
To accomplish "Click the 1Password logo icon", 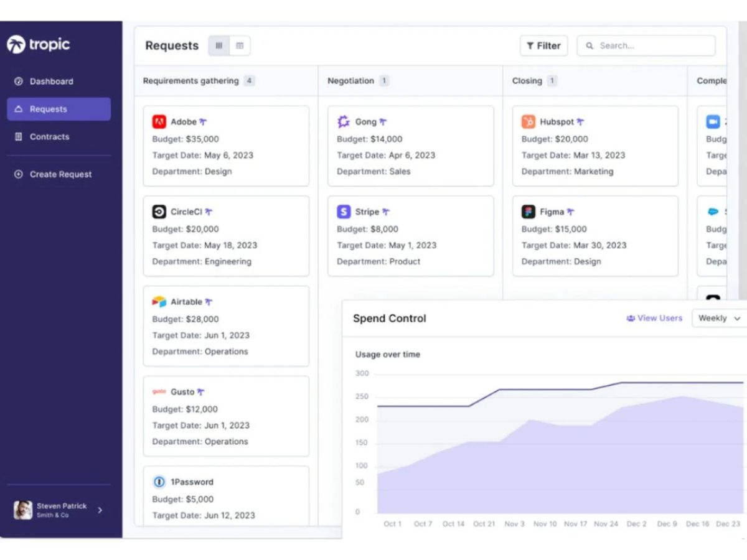I will (159, 482).
